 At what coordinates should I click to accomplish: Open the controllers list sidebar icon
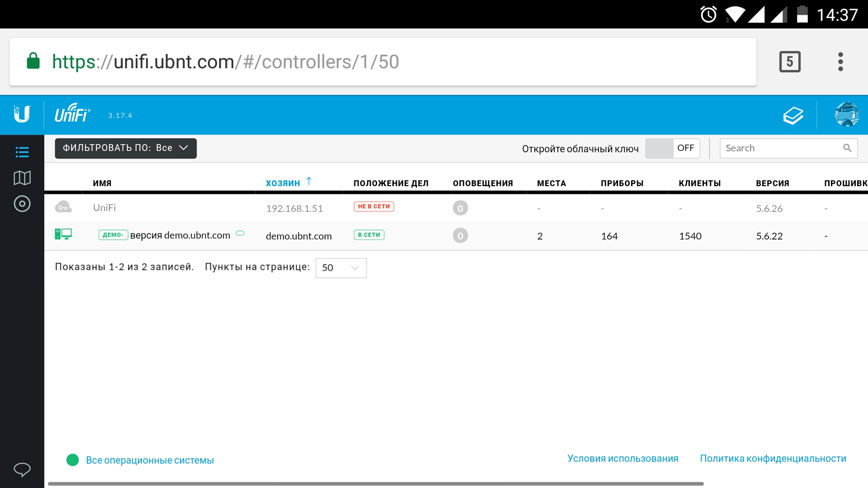click(22, 152)
